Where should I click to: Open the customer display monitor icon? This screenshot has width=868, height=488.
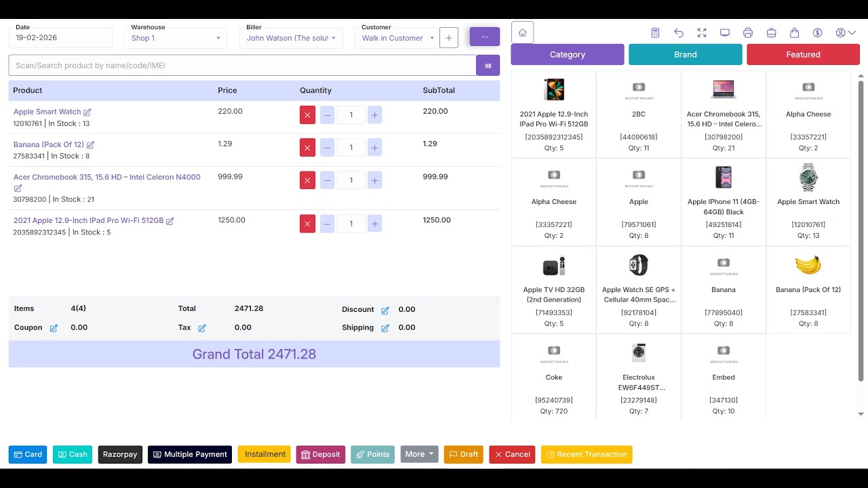[725, 33]
